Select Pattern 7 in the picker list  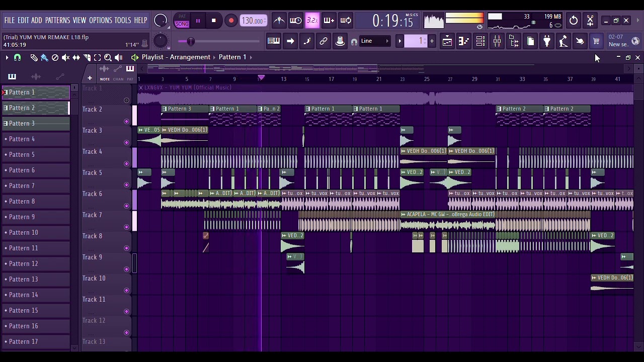[x=35, y=186]
